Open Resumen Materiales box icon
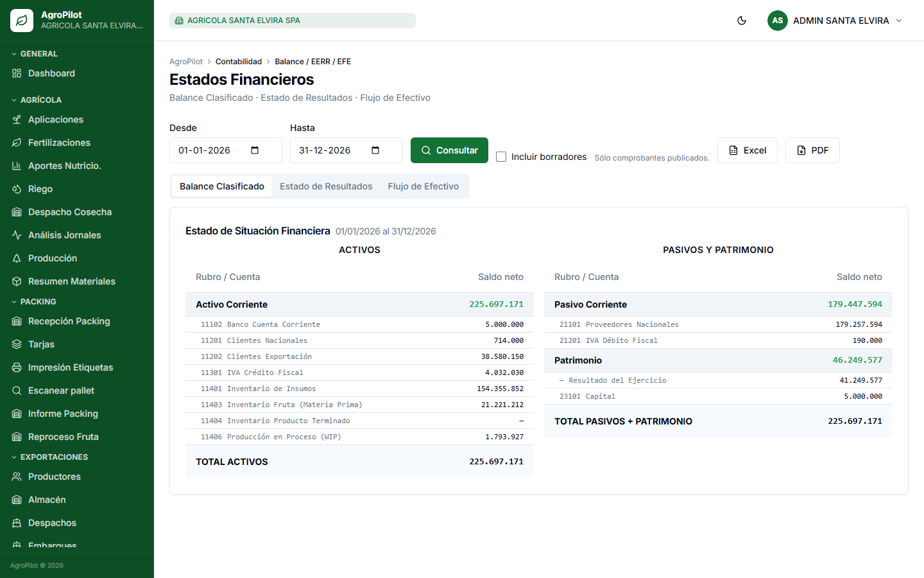This screenshot has height=578, width=924. tap(17, 281)
